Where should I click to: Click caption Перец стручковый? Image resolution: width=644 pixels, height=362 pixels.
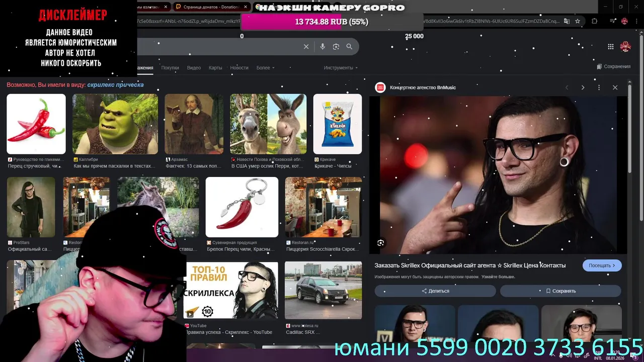pos(35,166)
